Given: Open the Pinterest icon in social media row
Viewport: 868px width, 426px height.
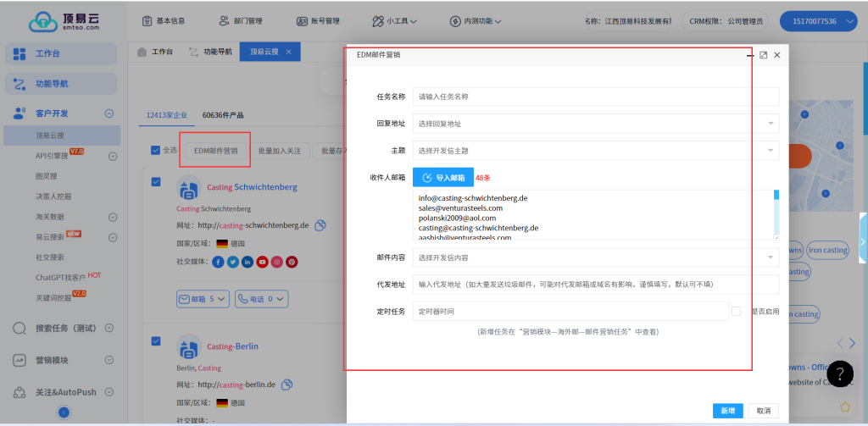Looking at the screenshot, I should coord(292,262).
